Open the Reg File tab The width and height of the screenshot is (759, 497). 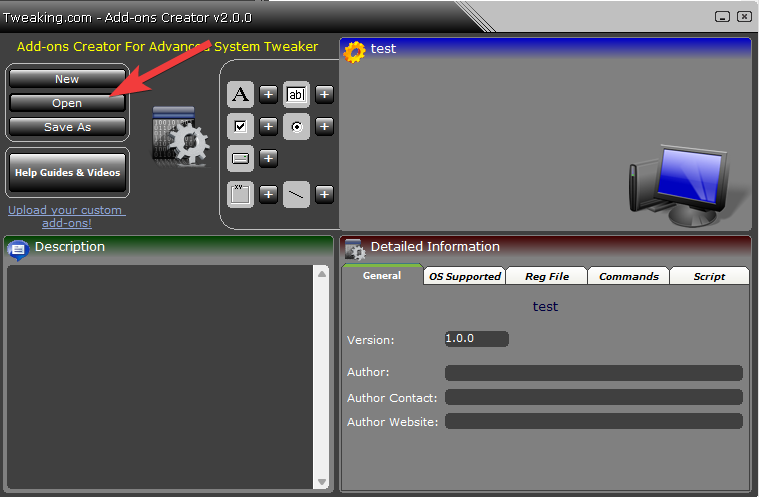(546, 276)
